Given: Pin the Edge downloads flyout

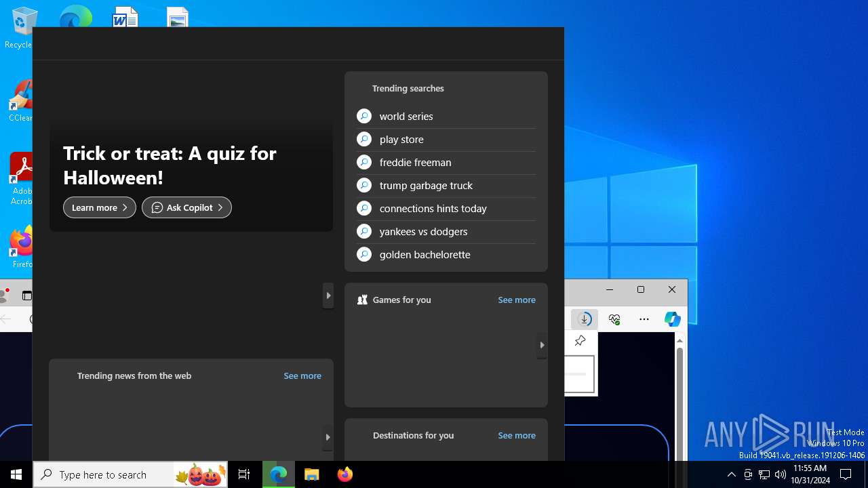Looking at the screenshot, I should [x=580, y=341].
